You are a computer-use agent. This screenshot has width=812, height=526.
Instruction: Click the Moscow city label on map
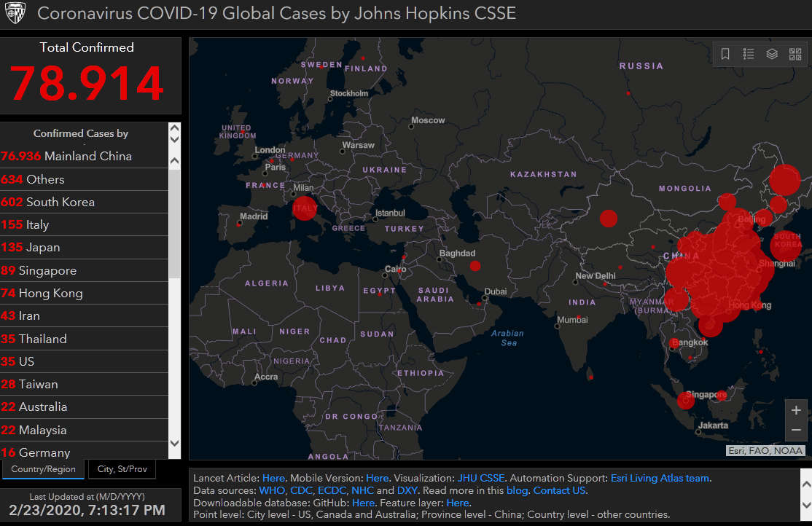click(428, 120)
